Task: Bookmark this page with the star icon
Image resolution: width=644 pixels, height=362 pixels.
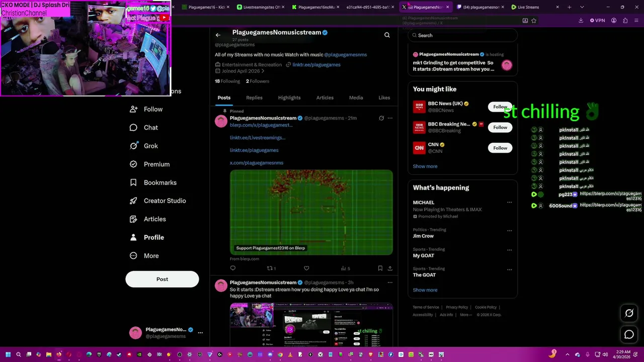Action: [534, 21]
